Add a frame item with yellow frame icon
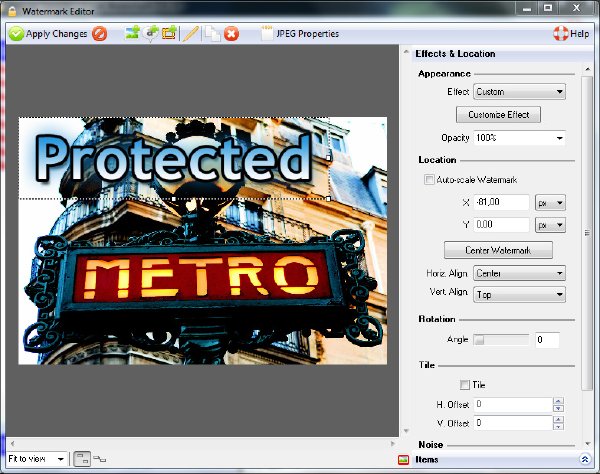600x474 pixels. tap(169, 33)
